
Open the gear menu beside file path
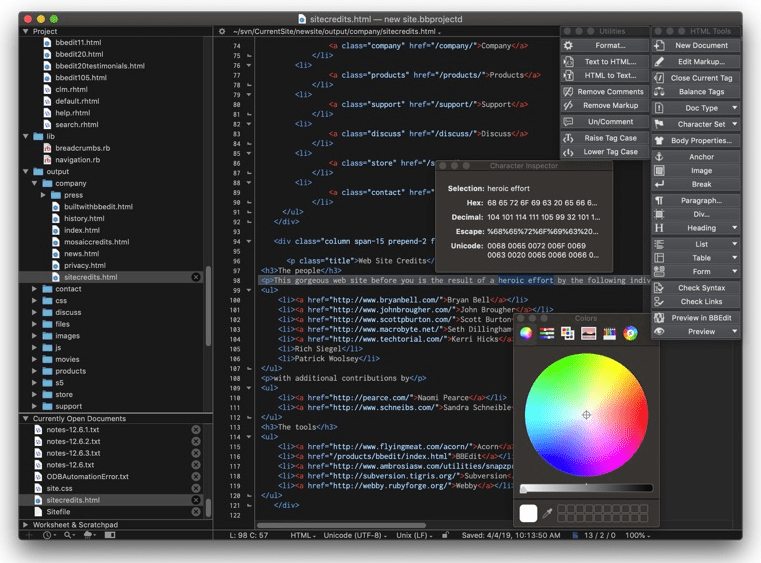[222, 31]
